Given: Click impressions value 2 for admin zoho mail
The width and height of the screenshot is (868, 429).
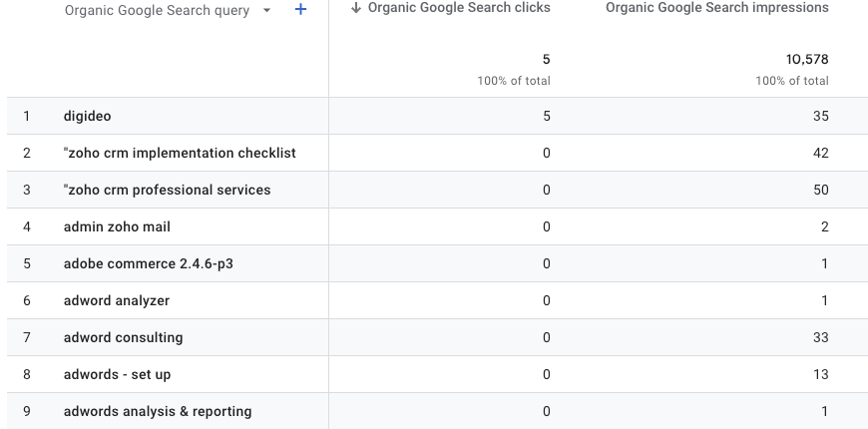Looking at the screenshot, I should tap(825, 226).
